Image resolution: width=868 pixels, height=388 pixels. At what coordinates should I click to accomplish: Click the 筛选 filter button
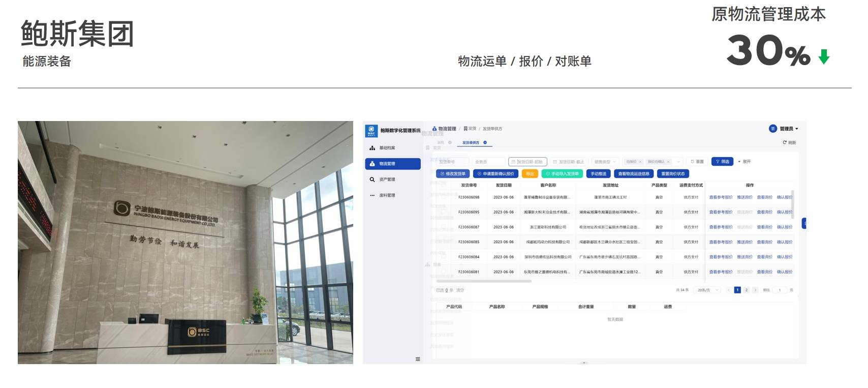click(x=722, y=162)
